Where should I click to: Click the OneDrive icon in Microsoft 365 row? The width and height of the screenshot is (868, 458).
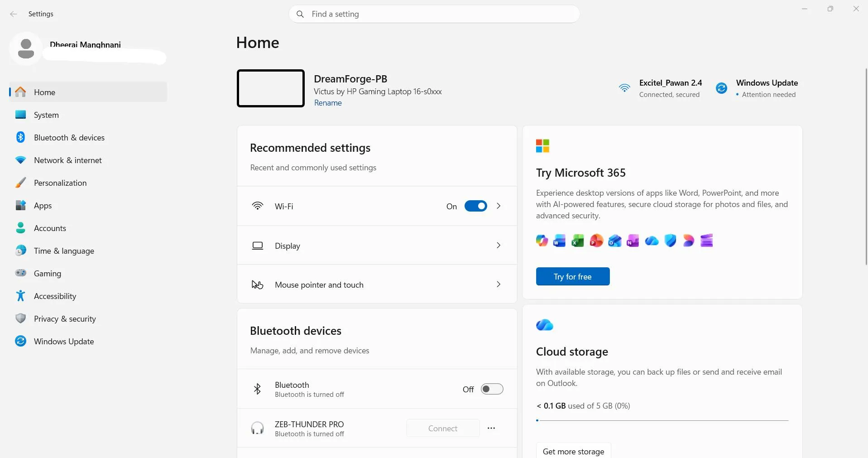point(652,241)
